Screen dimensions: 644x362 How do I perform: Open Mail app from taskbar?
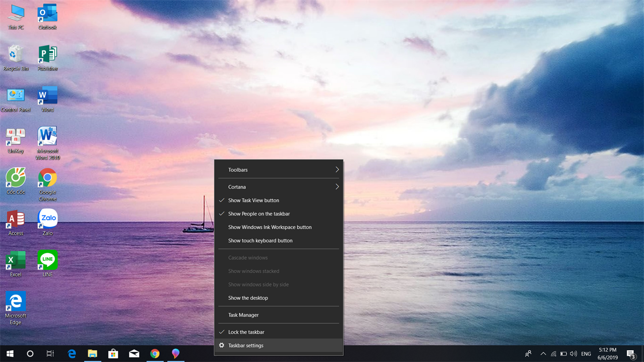(x=134, y=354)
